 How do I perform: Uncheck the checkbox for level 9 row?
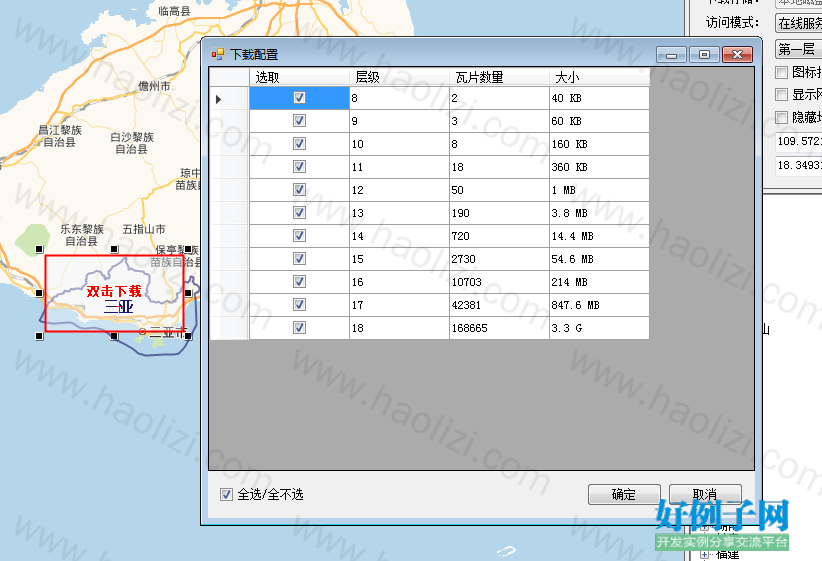pos(299,121)
